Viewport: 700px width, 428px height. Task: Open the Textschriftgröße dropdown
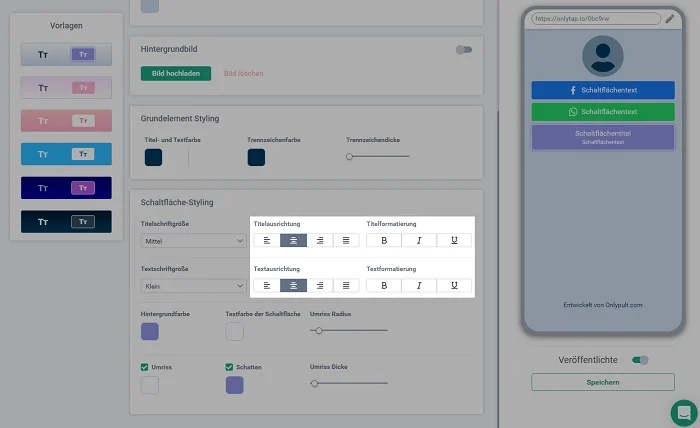[x=193, y=286]
